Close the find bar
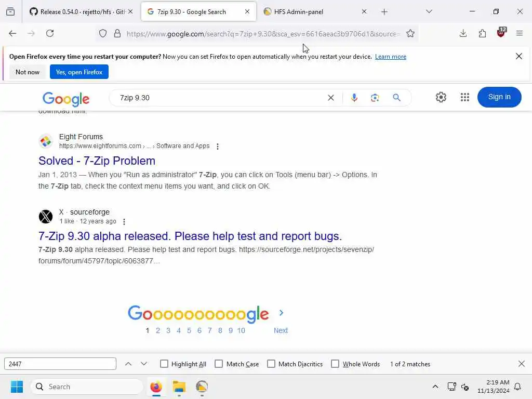Image resolution: width=532 pixels, height=399 pixels. [522, 364]
